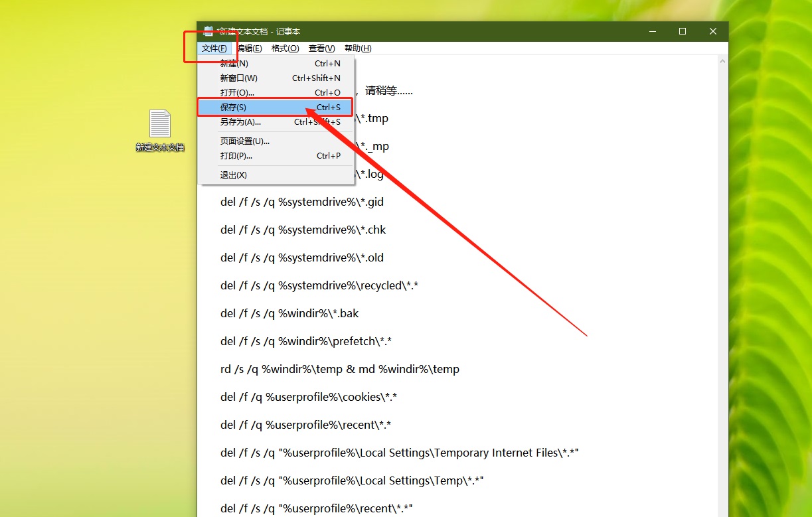Select the 新建文本文档 desktop file icon

[160, 131]
